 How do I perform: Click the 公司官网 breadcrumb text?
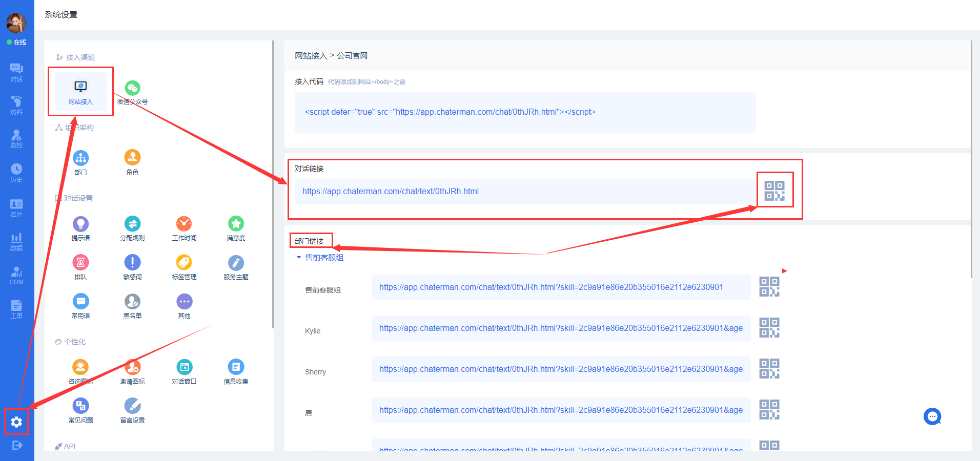pyautogui.click(x=352, y=55)
